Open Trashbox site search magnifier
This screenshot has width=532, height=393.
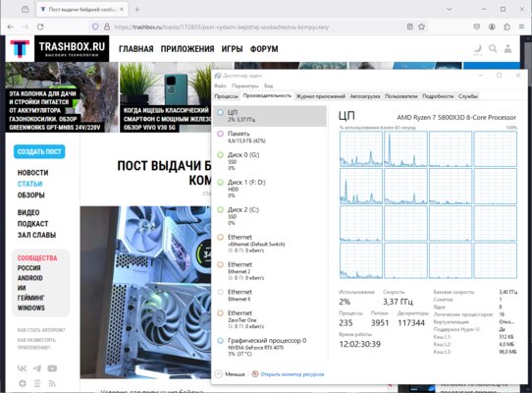pyautogui.click(x=493, y=49)
